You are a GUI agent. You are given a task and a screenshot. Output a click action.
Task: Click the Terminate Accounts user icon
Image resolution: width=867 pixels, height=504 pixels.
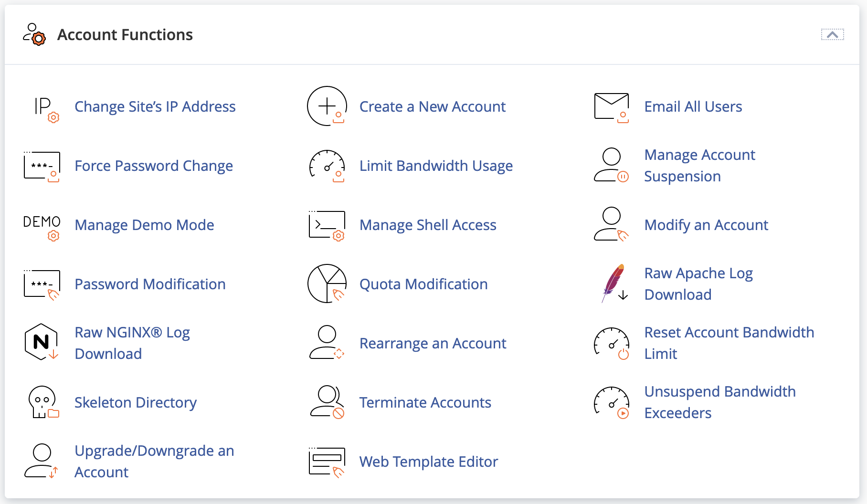[x=327, y=402]
